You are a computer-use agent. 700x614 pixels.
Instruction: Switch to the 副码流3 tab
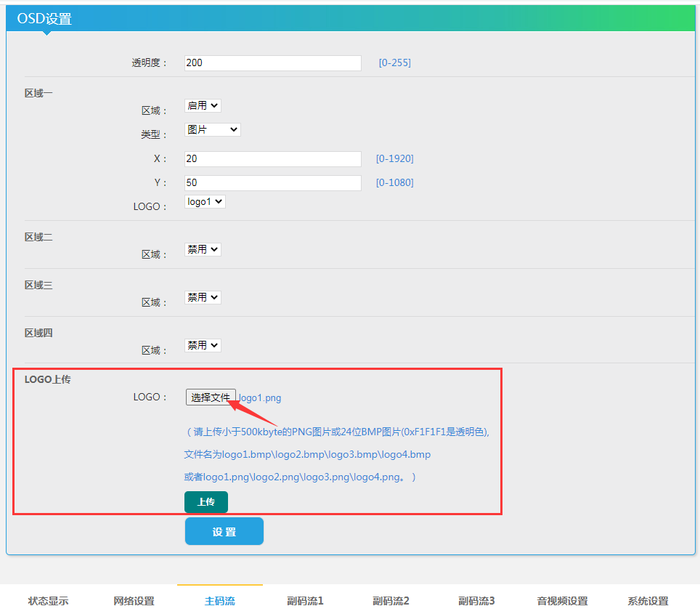click(477, 601)
